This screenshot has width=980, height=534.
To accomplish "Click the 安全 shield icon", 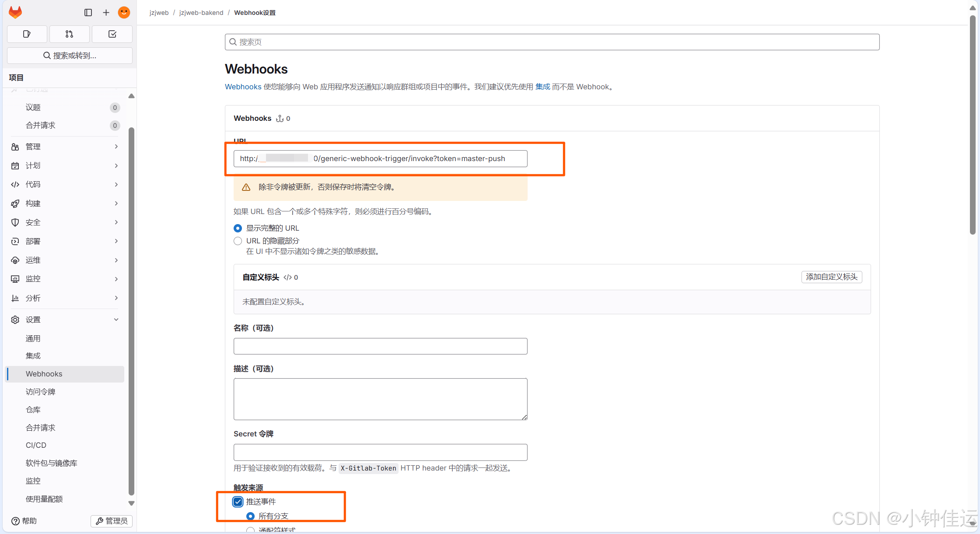I will pos(15,222).
